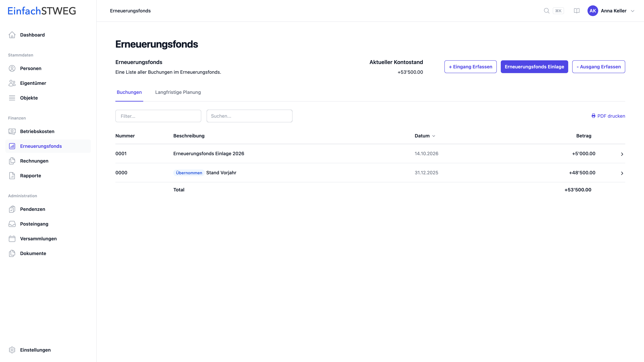Click the Dokumente files icon
The height and width of the screenshot is (362, 644).
12,253
